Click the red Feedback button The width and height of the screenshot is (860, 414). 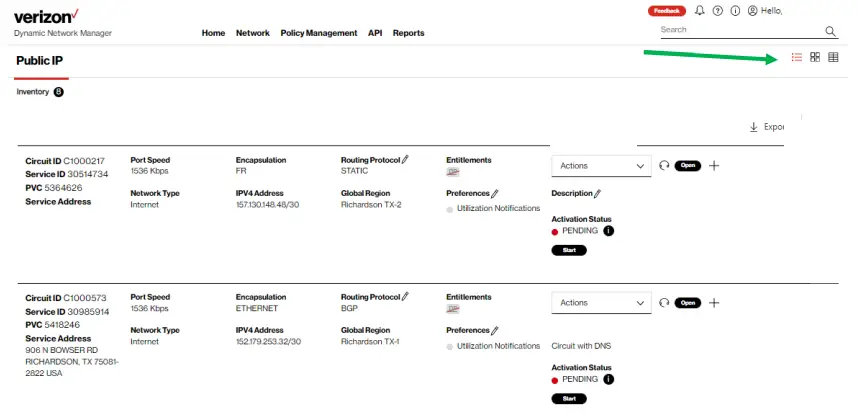pos(667,11)
